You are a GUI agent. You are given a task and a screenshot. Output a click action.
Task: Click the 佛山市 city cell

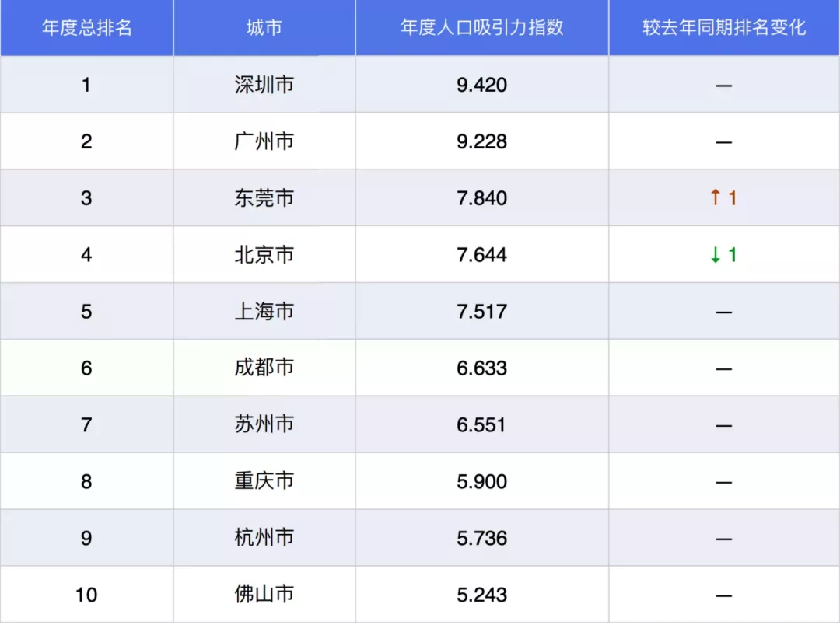tap(264, 595)
